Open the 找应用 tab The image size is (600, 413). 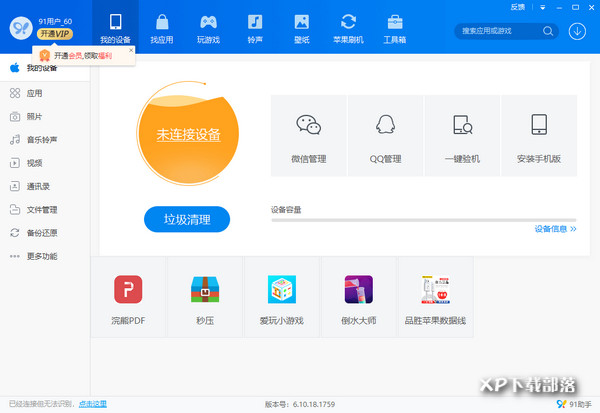tap(162, 28)
